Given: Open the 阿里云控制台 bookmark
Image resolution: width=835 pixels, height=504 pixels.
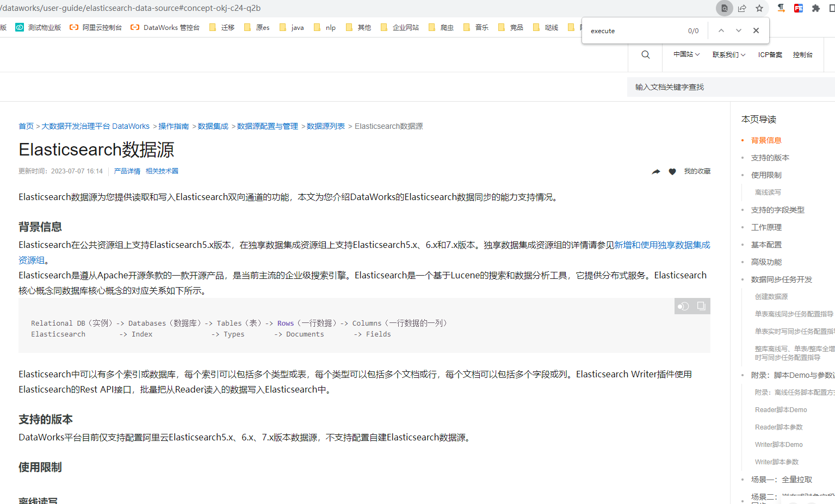Looking at the screenshot, I should tap(96, 27).
